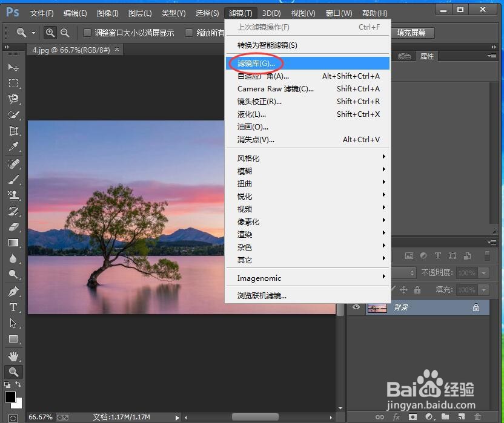The width and height of the screenshot is (504, 423).
Task: Select the Eraser tool
Action: pos(13,227)
